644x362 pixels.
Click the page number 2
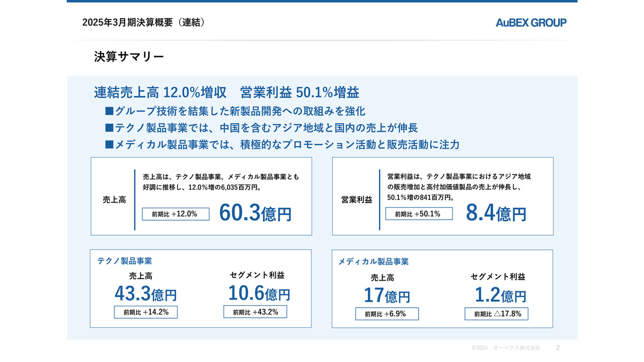(x=557, y=347)
